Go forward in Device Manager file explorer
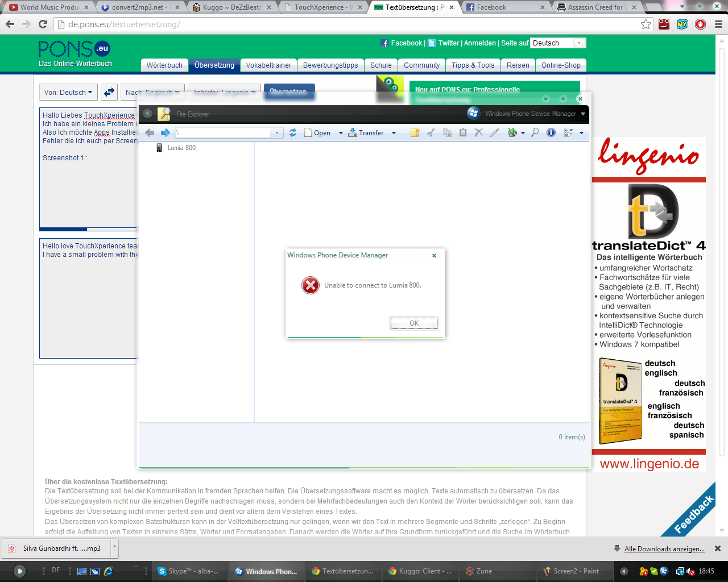Image resolution: width=728 pixels, height=582 pixels. click(x=166, y=132)
